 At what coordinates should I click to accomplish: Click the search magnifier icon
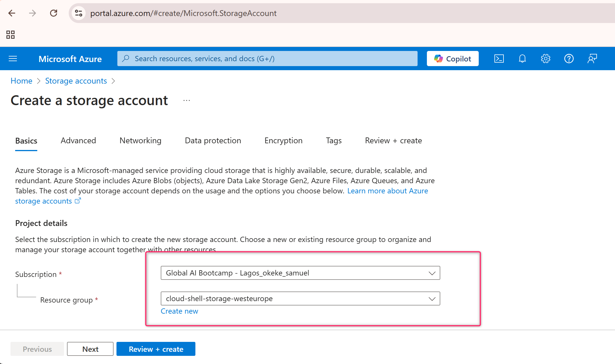(126, 59)
